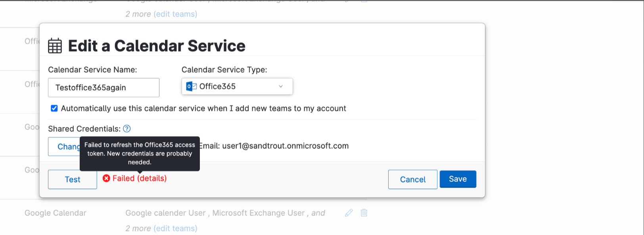Run the calendar service Test button
The width and height of the screenshot is (644, 235).
click(73, 179)
